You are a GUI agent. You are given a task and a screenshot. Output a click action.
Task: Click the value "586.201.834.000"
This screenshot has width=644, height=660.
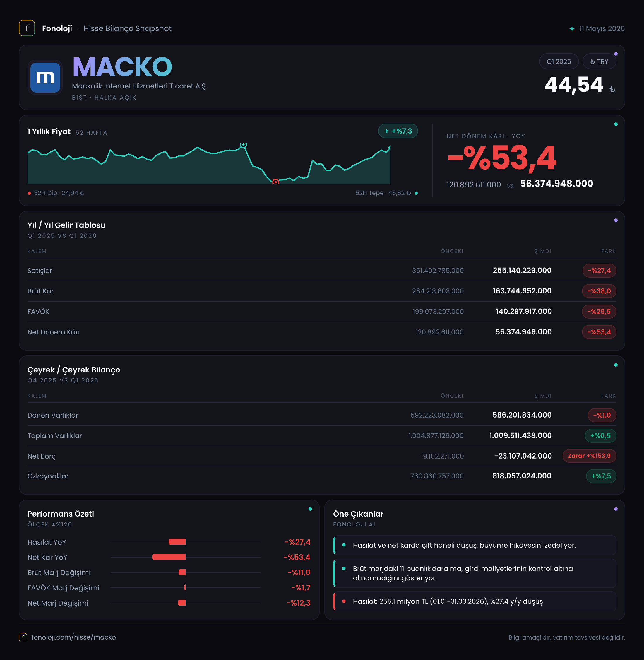[522, 415]
